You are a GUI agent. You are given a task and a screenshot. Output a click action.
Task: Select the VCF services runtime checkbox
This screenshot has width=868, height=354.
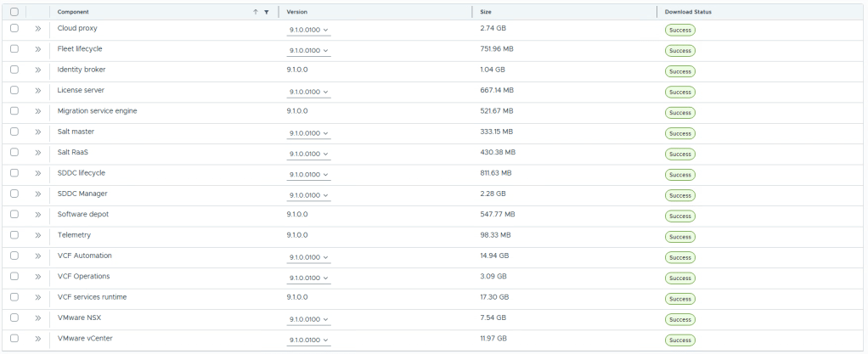tap(14, 297)
